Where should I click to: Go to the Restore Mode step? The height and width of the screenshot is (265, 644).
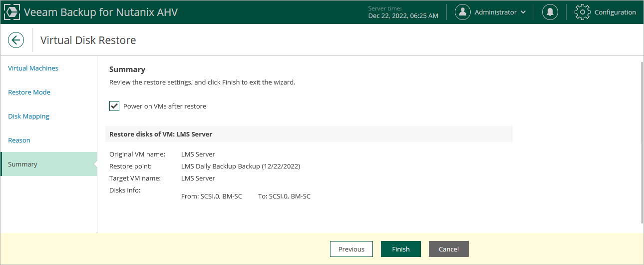(29, 92)
